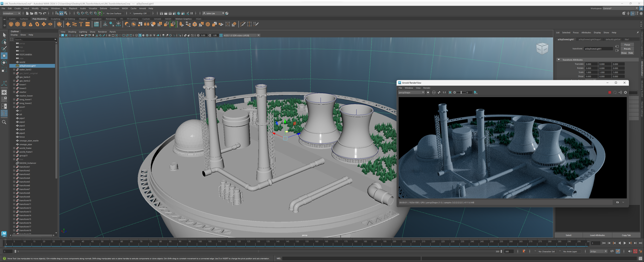
Task: Stop the Arnold render with red square
Action: pos(610,92)
